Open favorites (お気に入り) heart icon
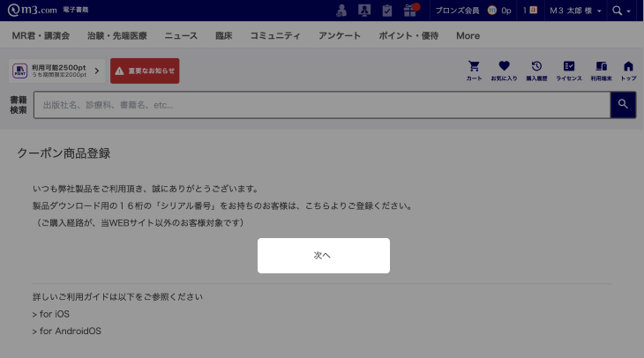The image size is (644, 358). click(504, 71)
